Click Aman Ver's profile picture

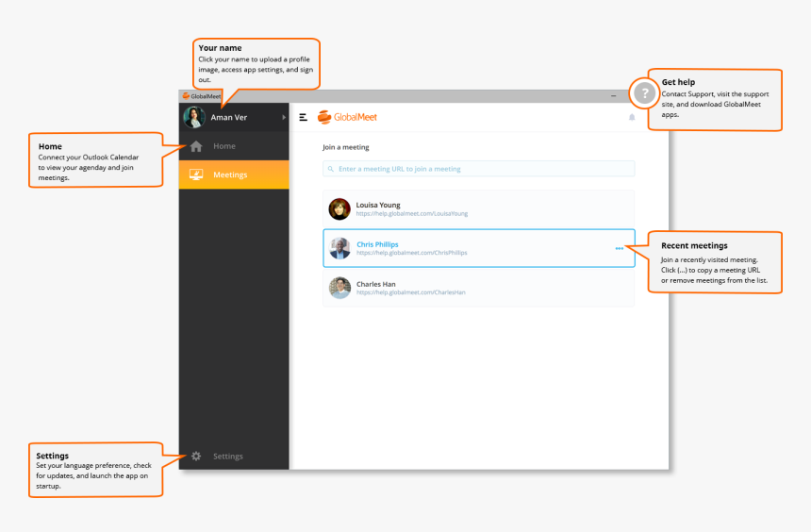pyautogui.click(x=194, y=118)
